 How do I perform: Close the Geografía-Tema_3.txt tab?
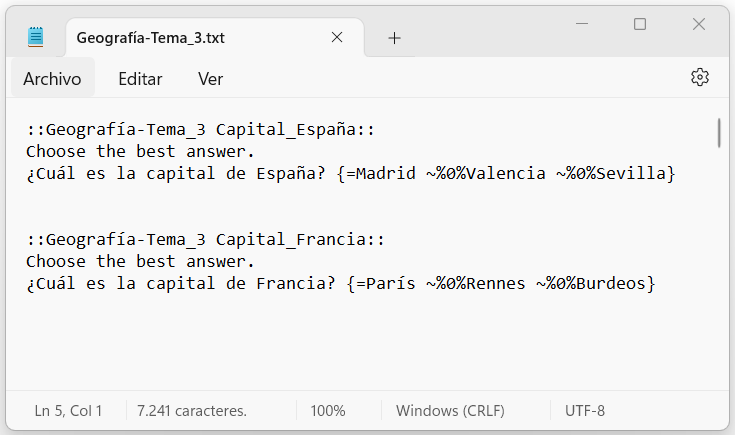337,38
